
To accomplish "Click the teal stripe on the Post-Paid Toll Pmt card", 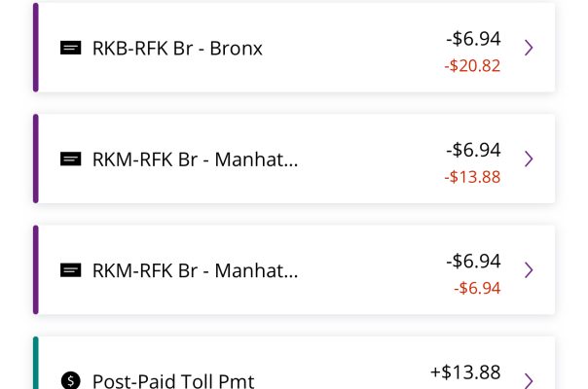I will click(x=36, y=365).
